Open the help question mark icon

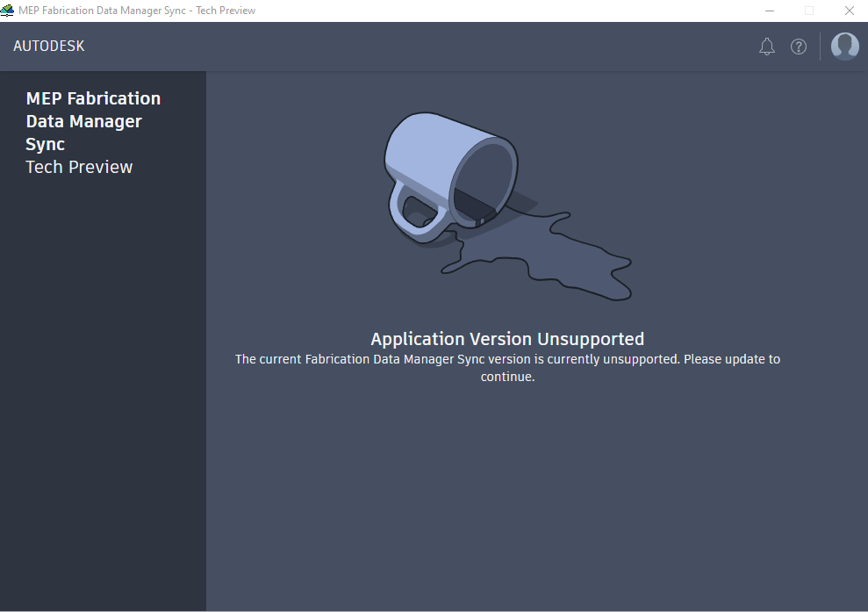[x=799, y=47]
